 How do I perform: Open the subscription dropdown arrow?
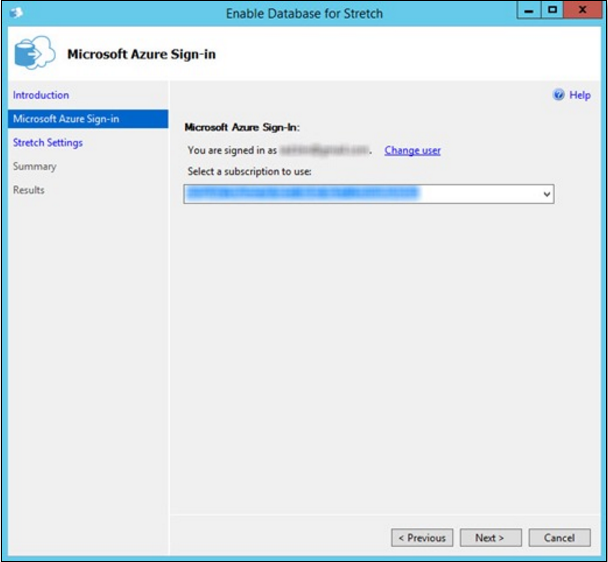click(x=547, y=194)
